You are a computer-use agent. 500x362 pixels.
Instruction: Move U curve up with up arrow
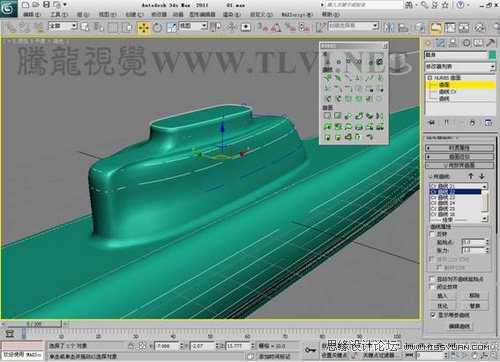point(471,176)
